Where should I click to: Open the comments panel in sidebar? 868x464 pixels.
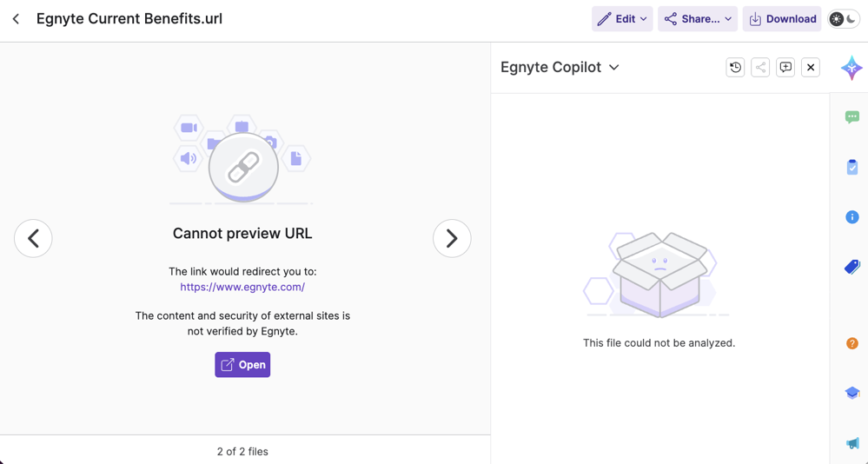click(851, 116)
